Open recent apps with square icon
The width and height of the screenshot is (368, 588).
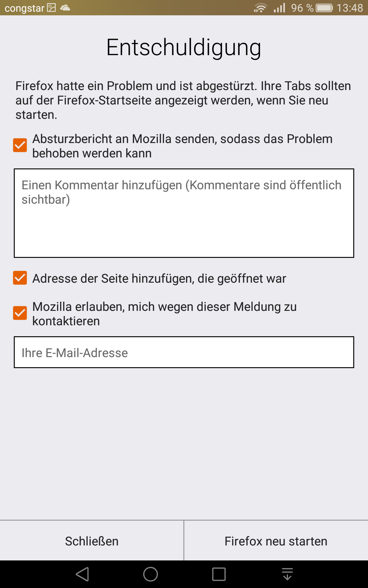219,574
